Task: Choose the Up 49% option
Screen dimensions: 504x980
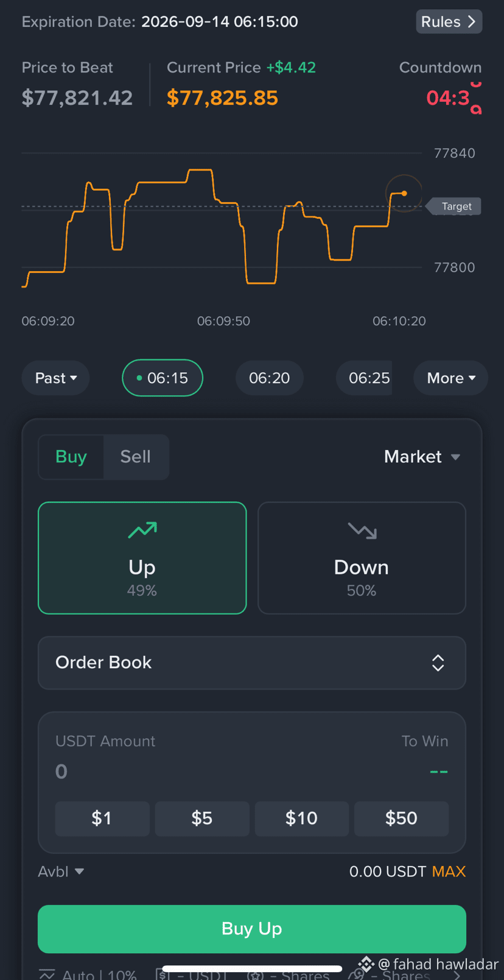Action: pos(142,558)
